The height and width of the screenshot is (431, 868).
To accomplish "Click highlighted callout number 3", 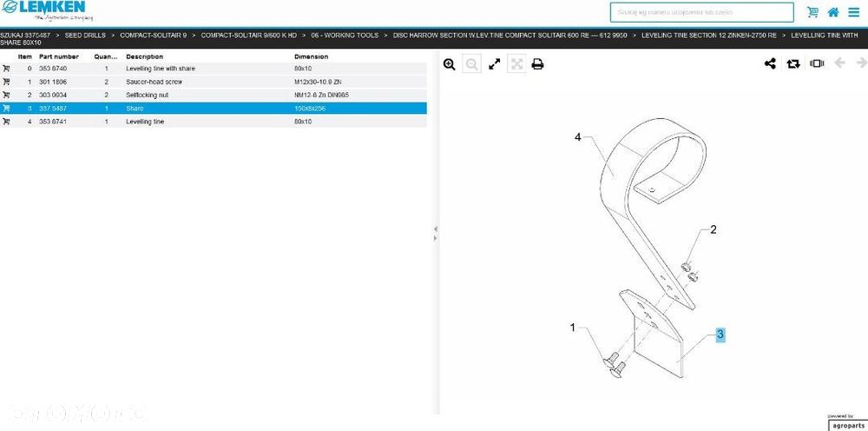I will [720, 334].
